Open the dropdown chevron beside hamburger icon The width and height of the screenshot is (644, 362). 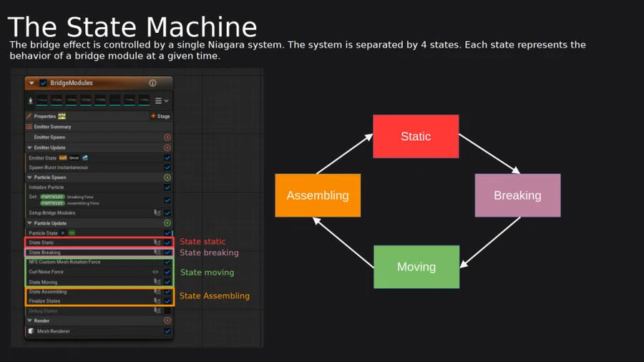coord(166,101)
